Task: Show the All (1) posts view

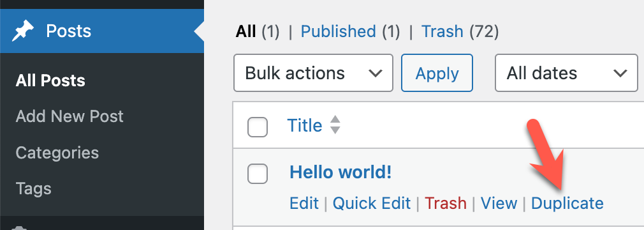Action: point(258,31)
